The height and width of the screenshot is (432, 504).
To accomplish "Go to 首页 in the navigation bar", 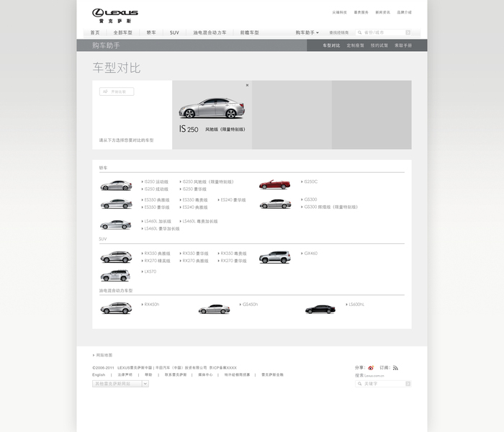I will 95,32.
